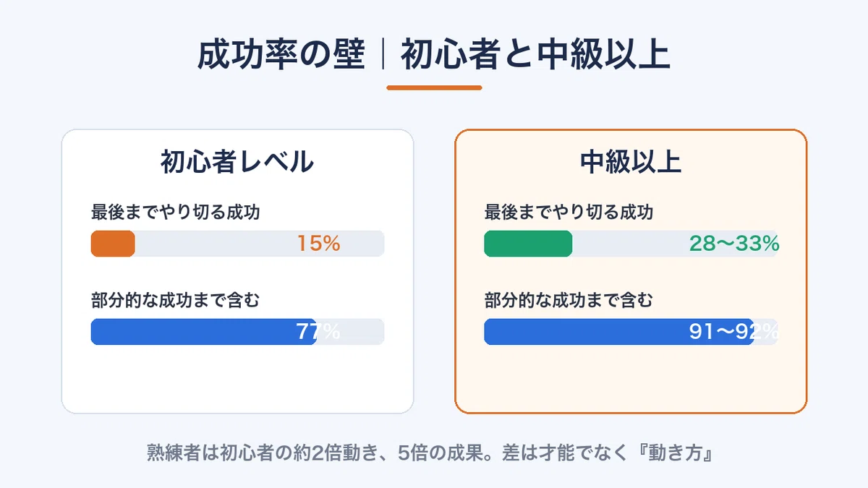Click the blue 91～92% progress bar
The image size is (868, 488).
[x=619, y=332]
